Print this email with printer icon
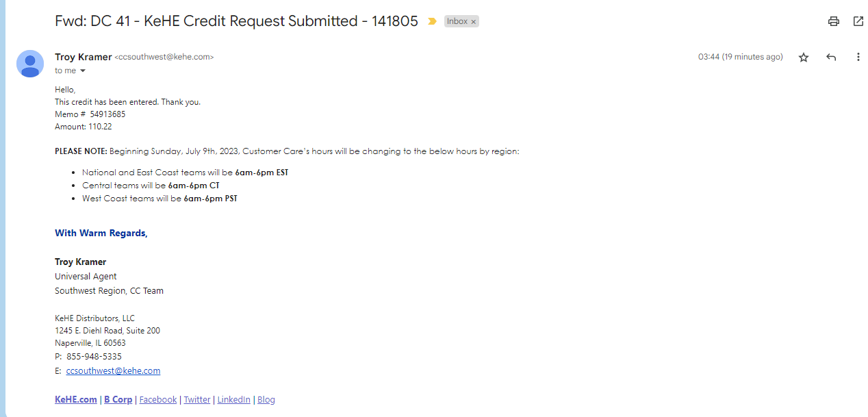Image resolution: width=868 pixels, height=417 pixels. (x=833, y=21)
